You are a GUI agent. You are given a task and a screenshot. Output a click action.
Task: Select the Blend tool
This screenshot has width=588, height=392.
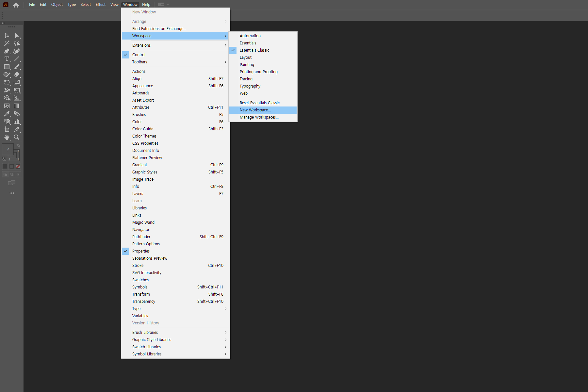[17, 114]
